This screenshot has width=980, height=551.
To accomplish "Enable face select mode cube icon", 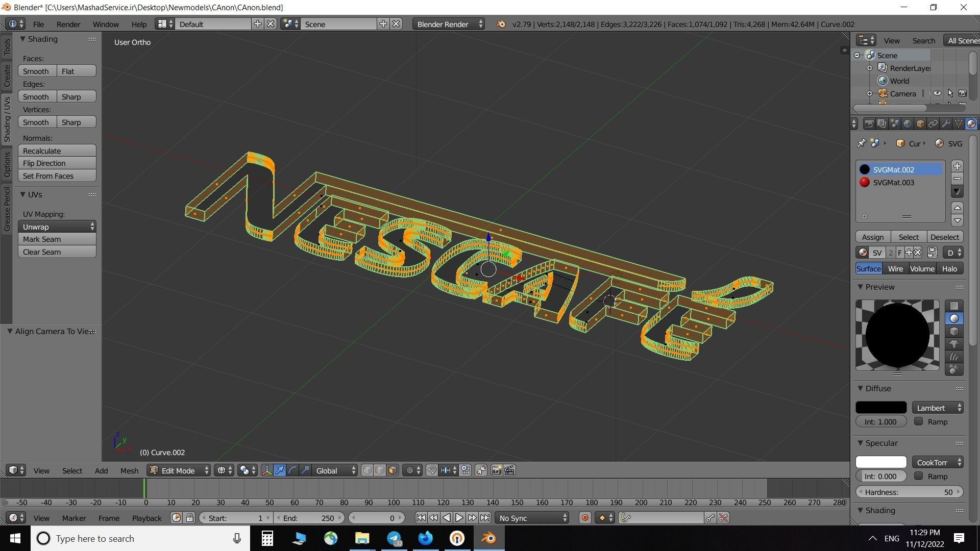I will pyautogui.click(x=392, y=470).
